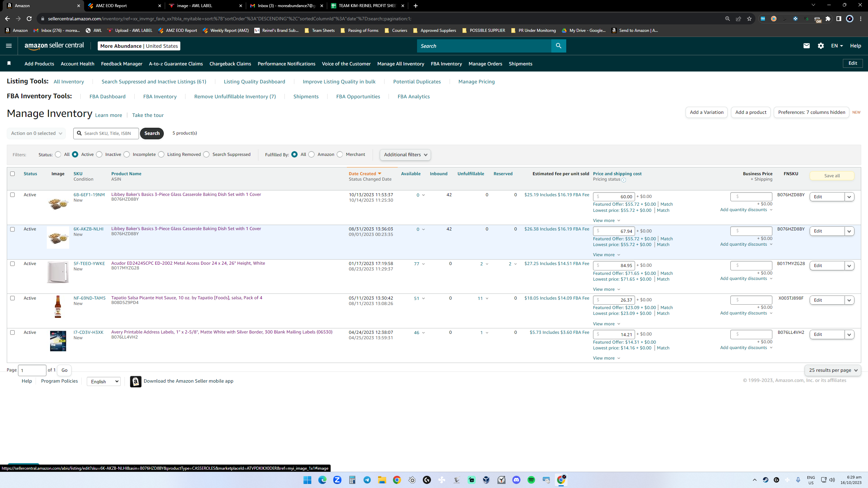Click the Date Created column sort header
Viewport: 868px width, 488px height.
coord(365,174)
